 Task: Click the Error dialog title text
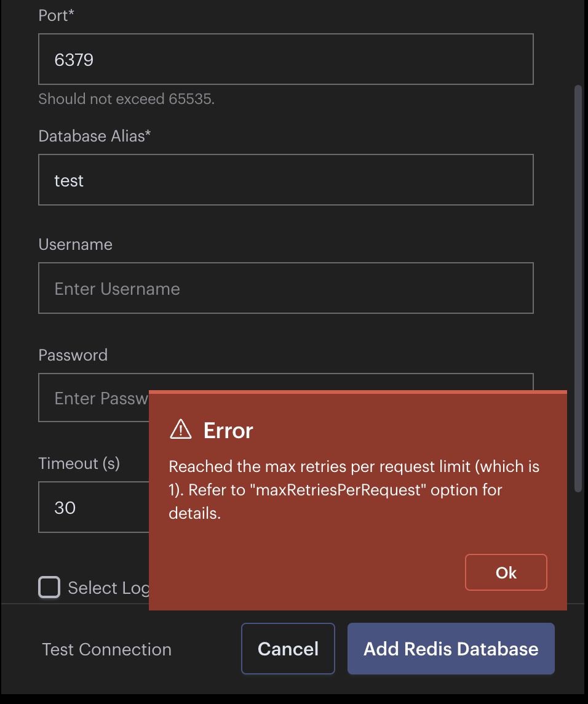coord(228,430)
